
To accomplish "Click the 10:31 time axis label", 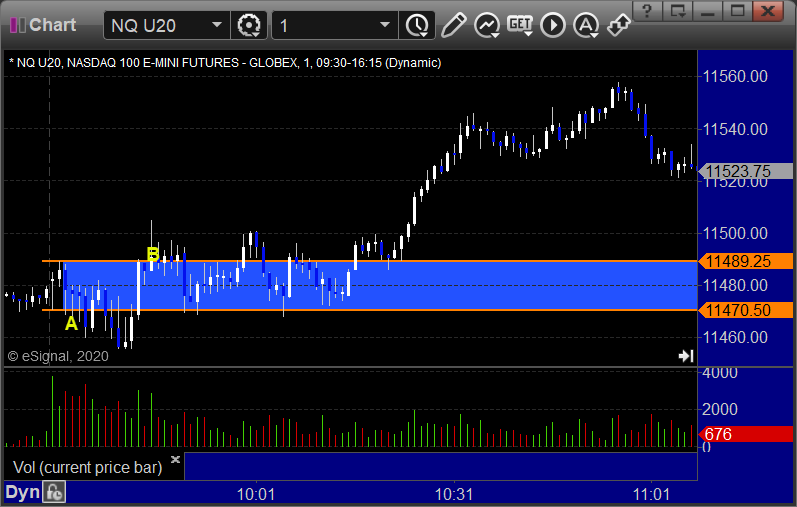I will [x=454, y=494].
